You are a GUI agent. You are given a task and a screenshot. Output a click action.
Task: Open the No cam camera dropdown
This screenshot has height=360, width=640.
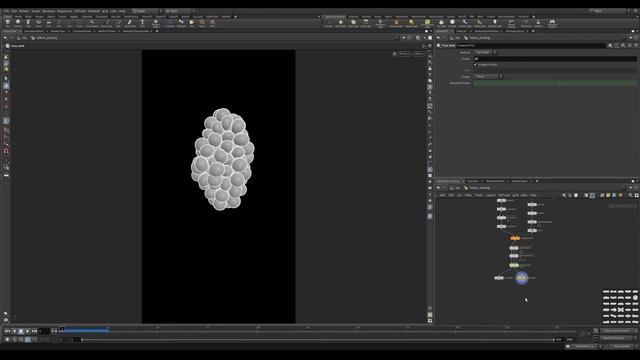pos(418,53)
